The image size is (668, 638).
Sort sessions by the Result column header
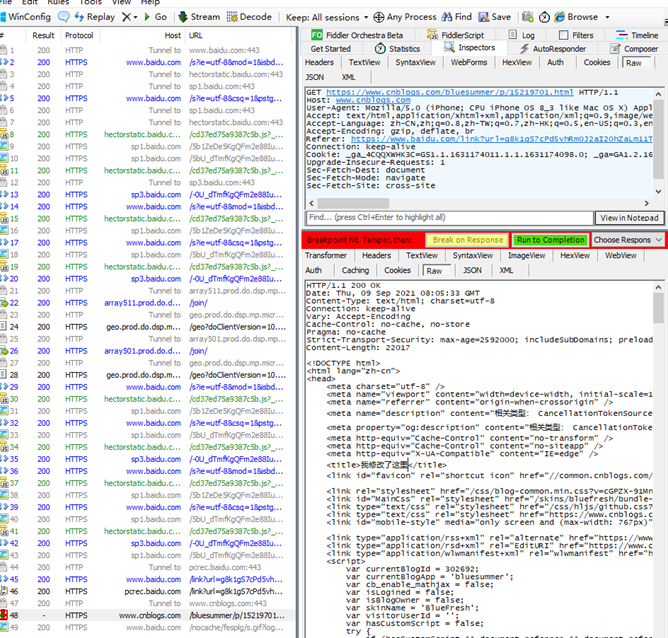coord(43,35)
